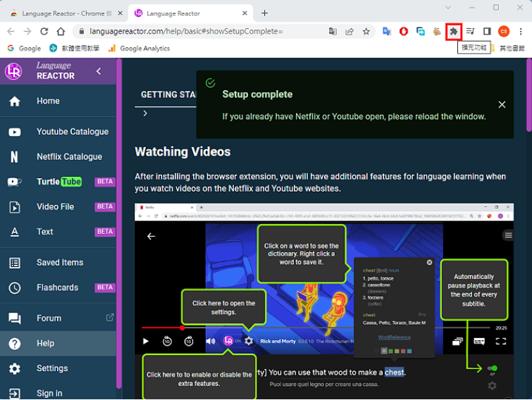
Task: Click the sidebar purple scrollbar
Action: pos(119,224)
